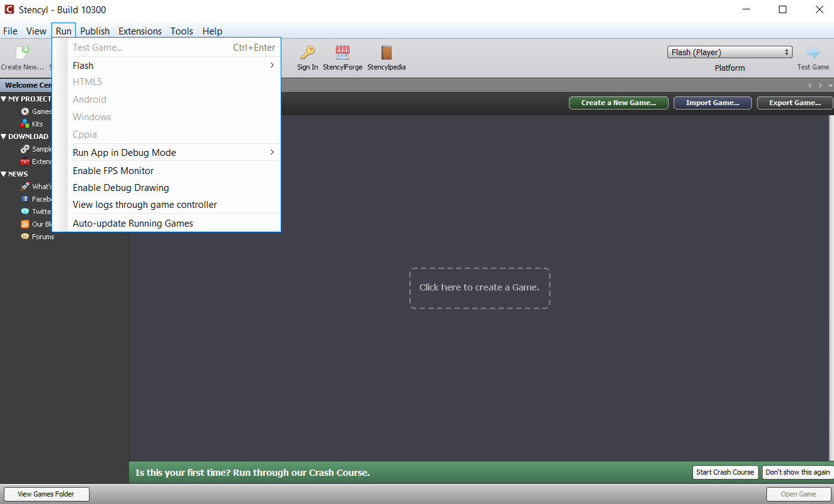This screenshot has height=504, width=834.
Task: Go to next tab arrow
Action: [820, 85]
